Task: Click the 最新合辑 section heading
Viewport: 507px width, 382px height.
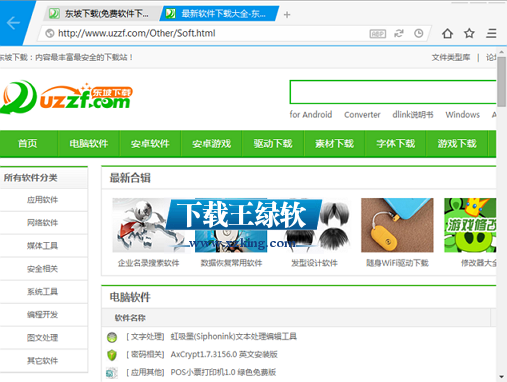Action: [130, 178]
